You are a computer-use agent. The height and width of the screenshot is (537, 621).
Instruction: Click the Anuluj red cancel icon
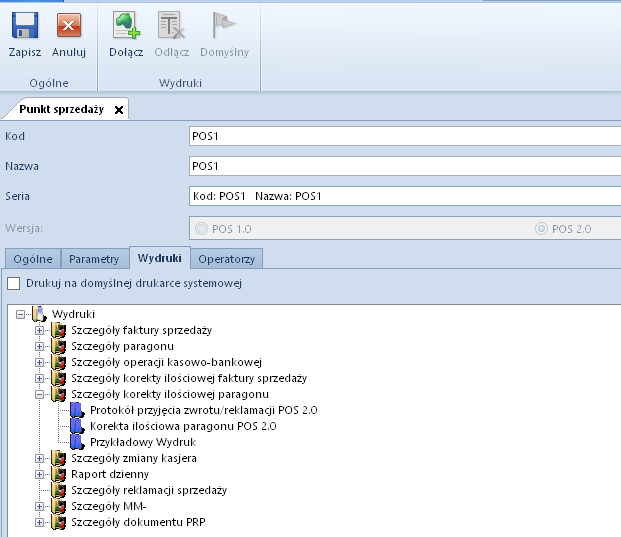(69, 25)
